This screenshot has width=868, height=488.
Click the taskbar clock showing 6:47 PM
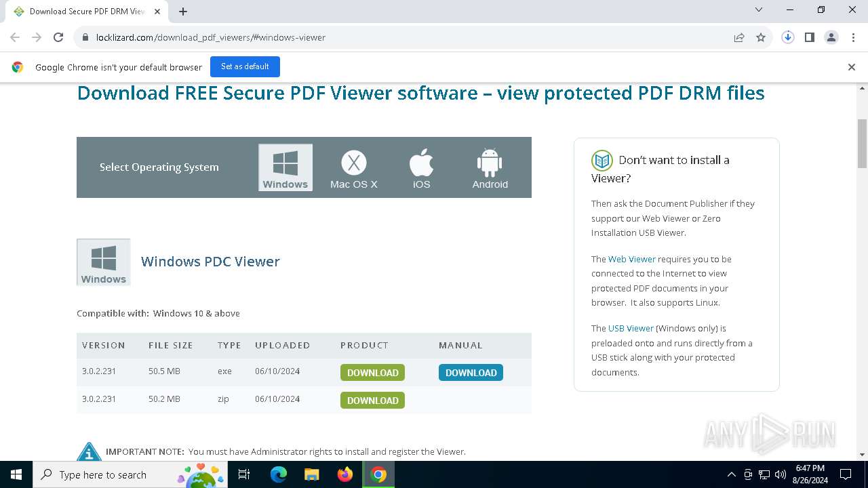pos(810,474)
